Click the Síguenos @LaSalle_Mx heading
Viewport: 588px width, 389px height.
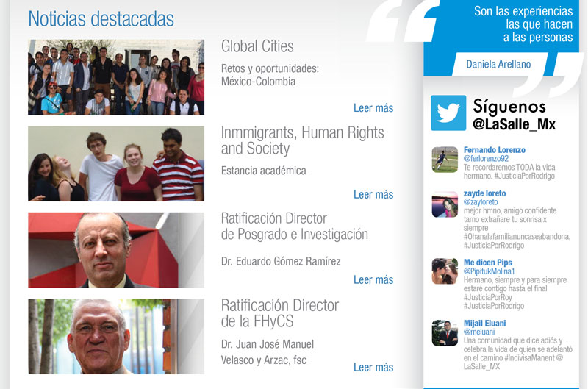514,115
